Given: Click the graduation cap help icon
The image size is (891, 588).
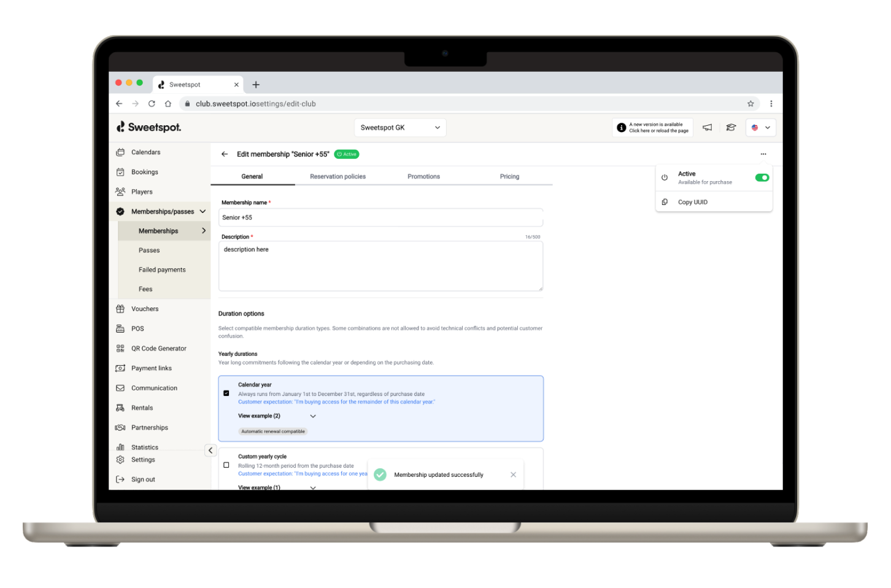Looking at the screenshot, I should pyautogui.click(x=731, y=128).
